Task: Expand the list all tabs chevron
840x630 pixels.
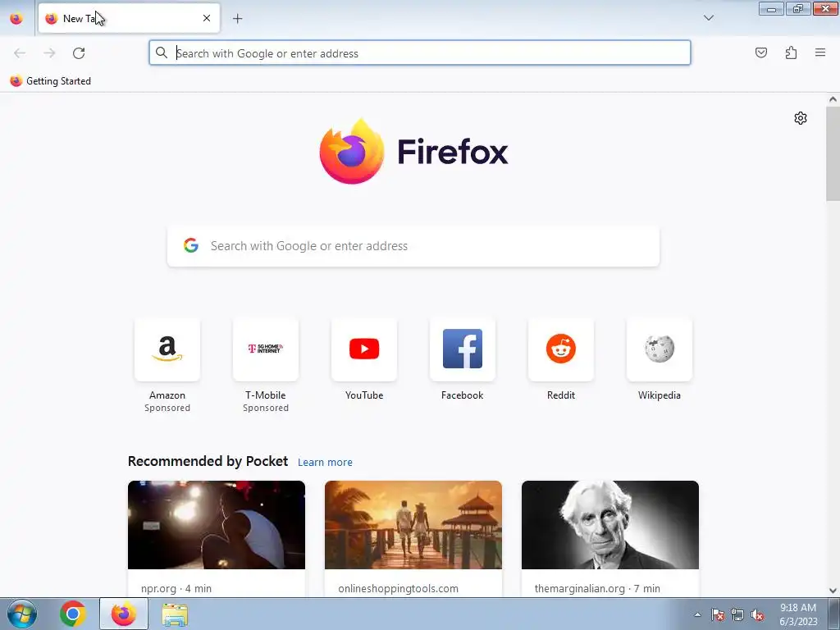Action: coord(708,18)
